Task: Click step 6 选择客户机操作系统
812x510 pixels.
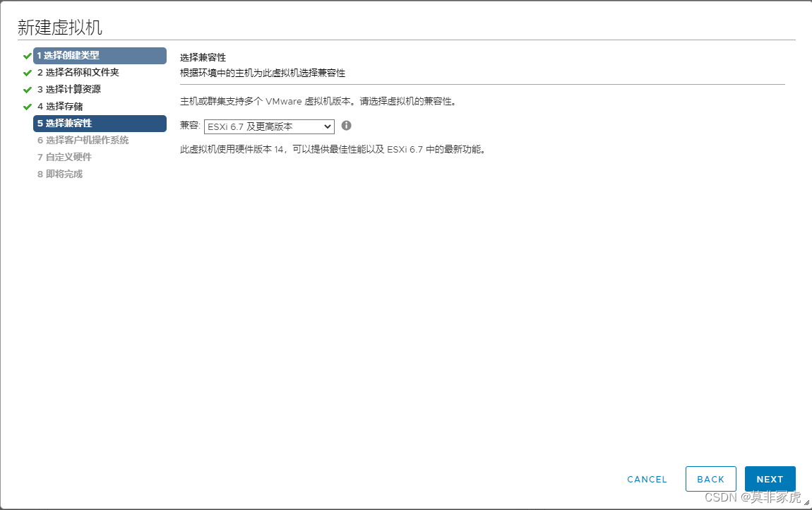Action: tap(83, 140)
